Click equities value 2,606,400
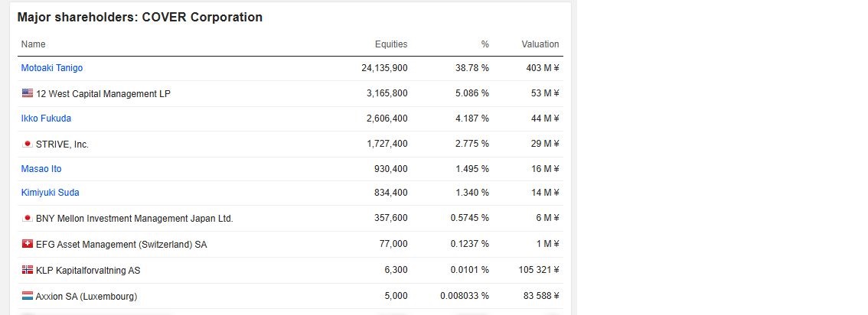The image size is (868, 315). tap(387, 119)
